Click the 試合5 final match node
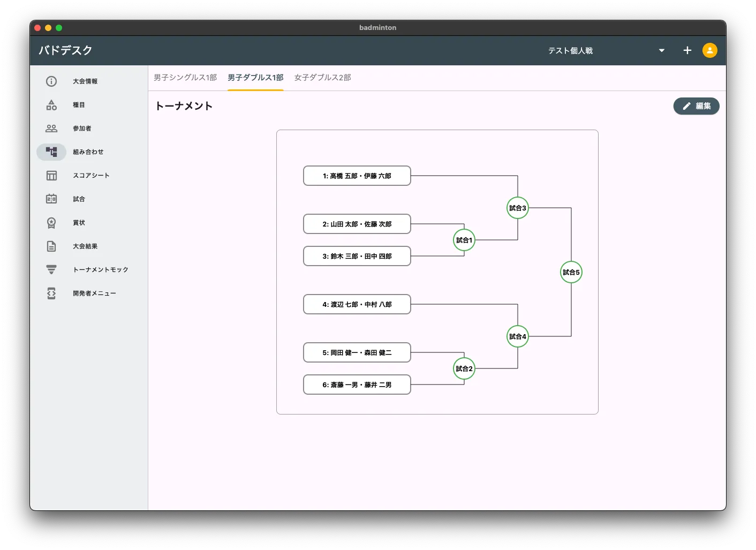 coord(571,272)
